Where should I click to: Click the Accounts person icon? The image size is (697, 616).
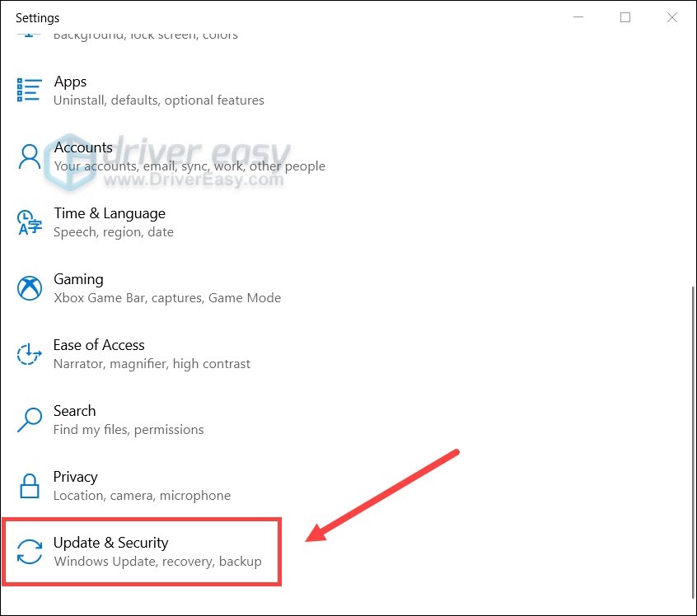tap(30, 156)
